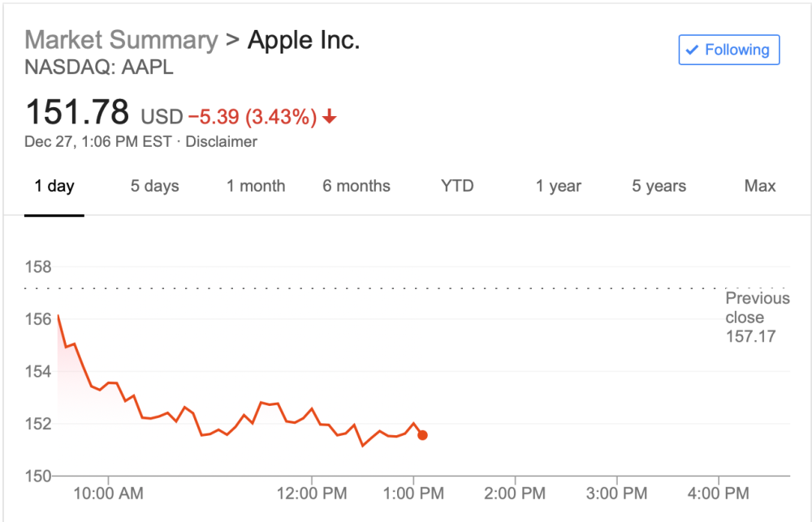
Task: Select the 1 day tab
Action: click(x=54, y=186)
